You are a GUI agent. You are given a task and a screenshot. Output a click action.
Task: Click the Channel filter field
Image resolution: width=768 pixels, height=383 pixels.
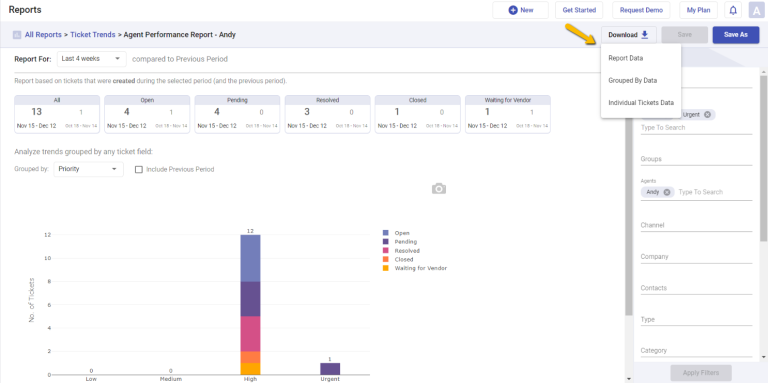696,225
